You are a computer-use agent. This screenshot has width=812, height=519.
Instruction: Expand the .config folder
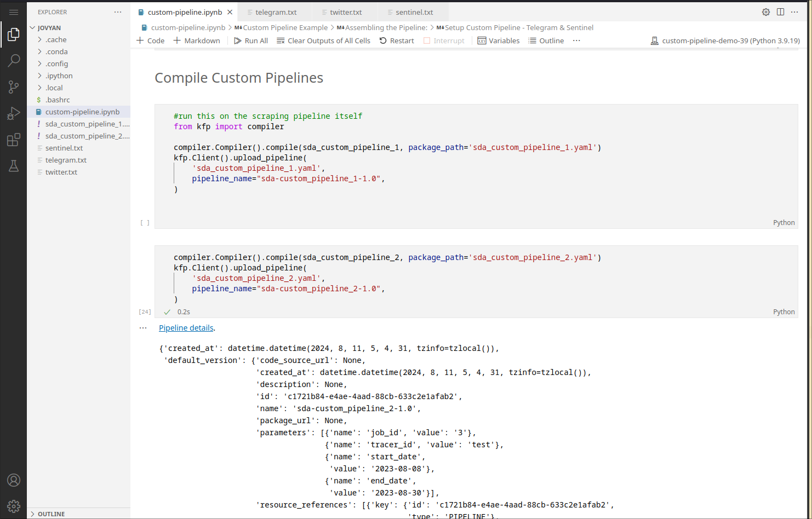78,64
